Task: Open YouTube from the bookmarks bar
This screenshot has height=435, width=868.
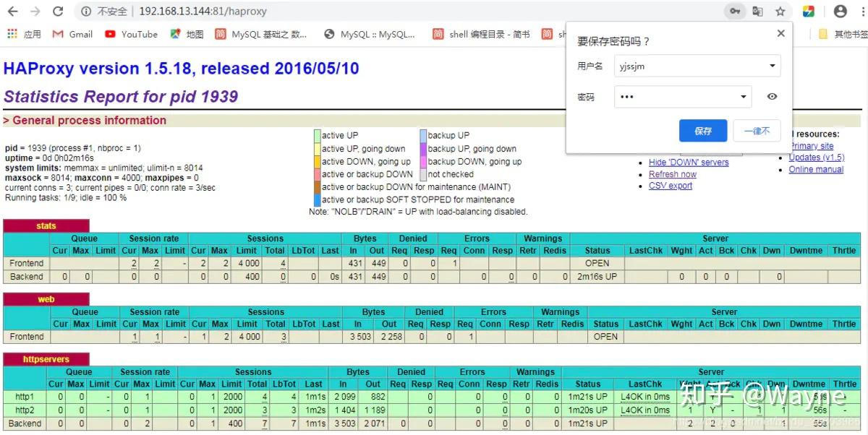Action: click(131, 34)
